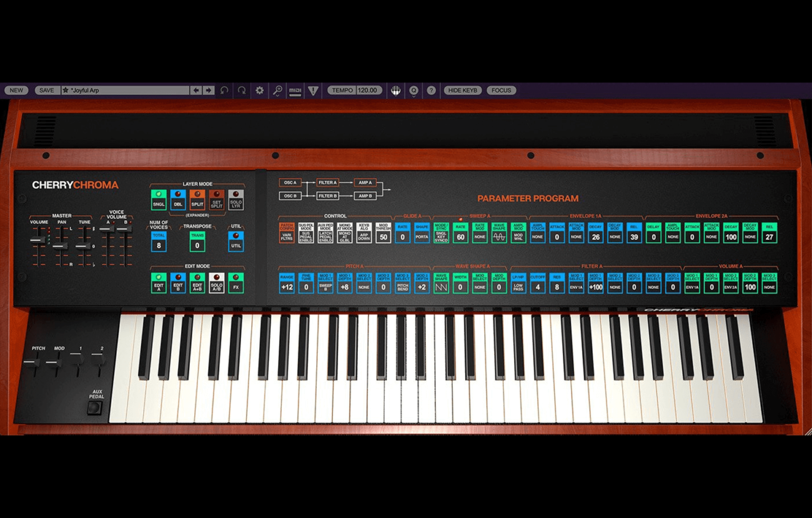Click the Master Volume slider
This screenshot has height=518, width=812.
(38, 240)
